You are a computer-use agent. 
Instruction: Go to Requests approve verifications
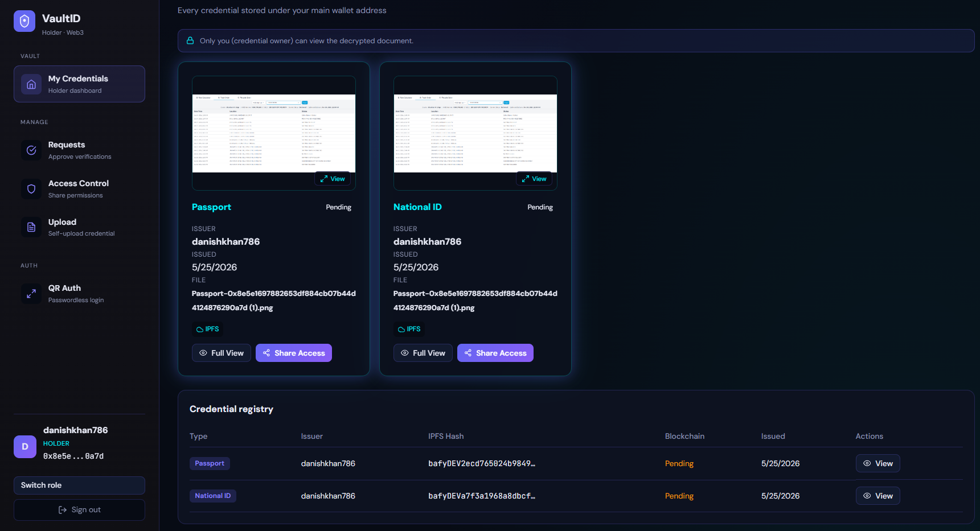79,150
